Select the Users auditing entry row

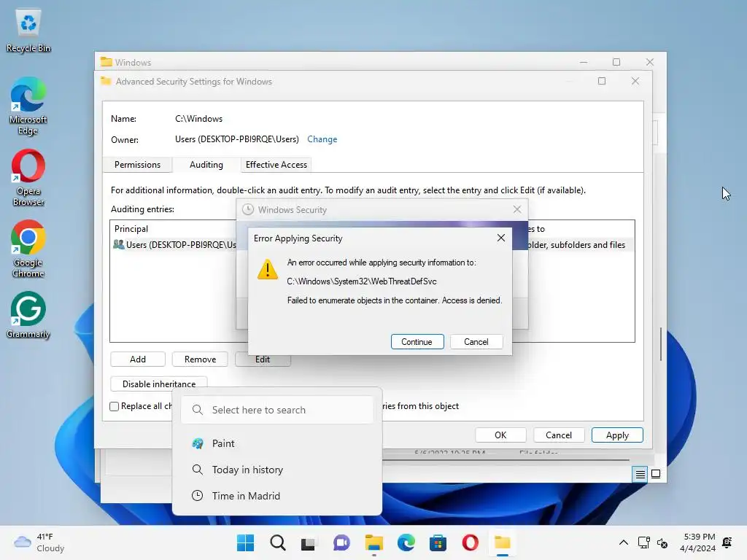[x=371, y=245]
